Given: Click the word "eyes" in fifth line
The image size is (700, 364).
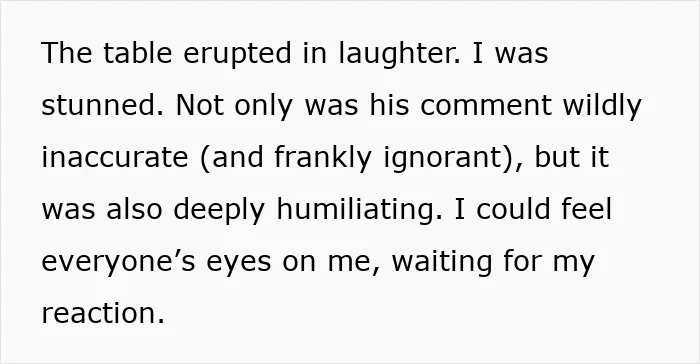Looking at the screenshot, I should click(238, 263).
